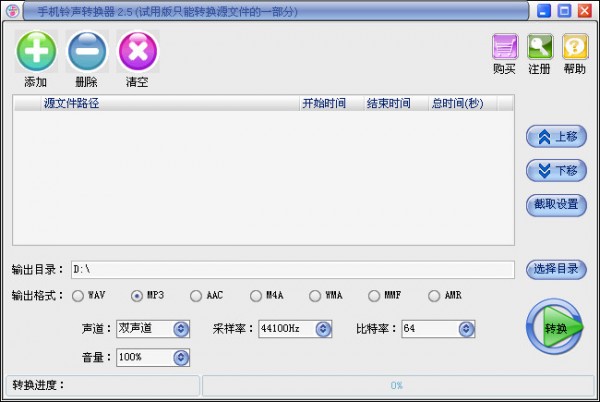Click the app logo icon in title bar
This screenshot has height=402, width=600.
click(x=13, y=11)
